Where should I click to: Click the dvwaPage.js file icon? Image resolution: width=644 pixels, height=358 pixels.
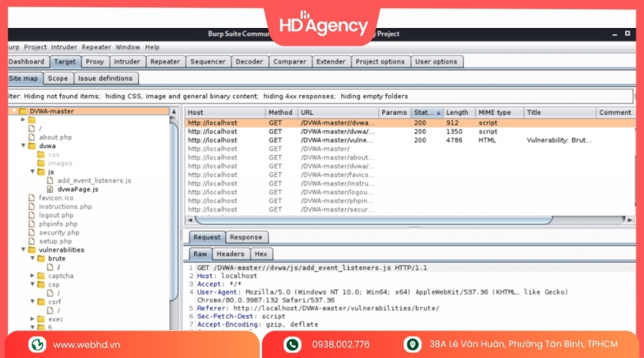pyautogui.click(x=50, y=189)
